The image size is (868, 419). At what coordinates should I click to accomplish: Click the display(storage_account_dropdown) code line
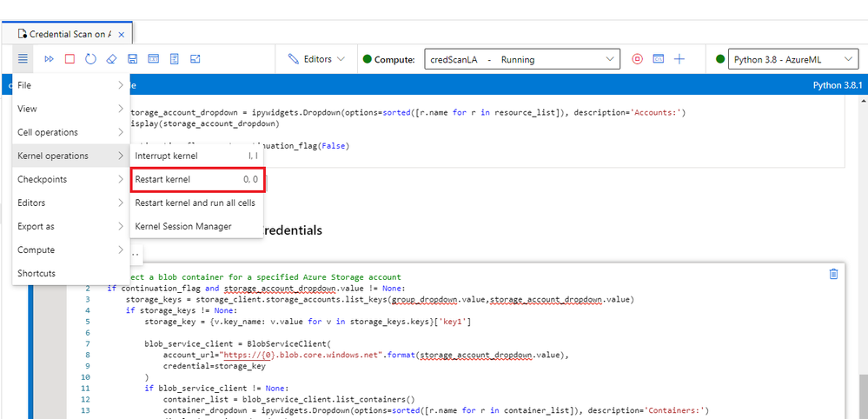pyautogui.click(x=205, y=123)
